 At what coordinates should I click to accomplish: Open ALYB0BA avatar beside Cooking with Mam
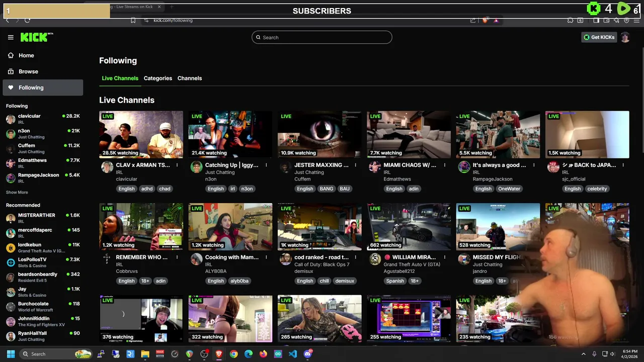pyautogui.click(x=196, y=259)
